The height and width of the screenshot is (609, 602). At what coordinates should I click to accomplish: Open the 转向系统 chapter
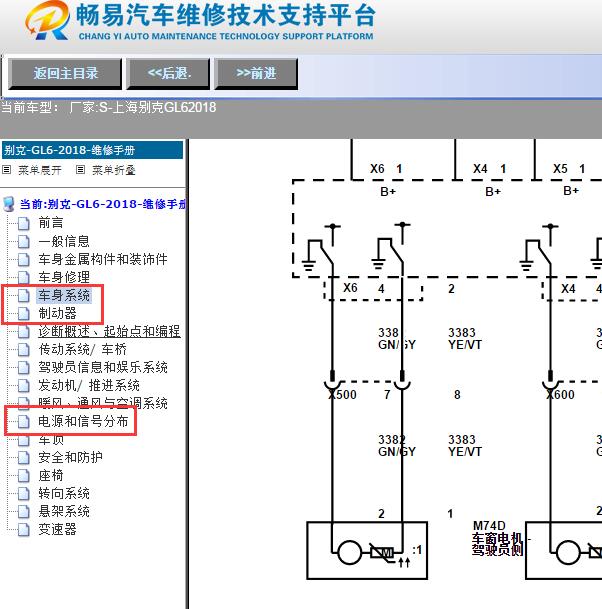64,493
